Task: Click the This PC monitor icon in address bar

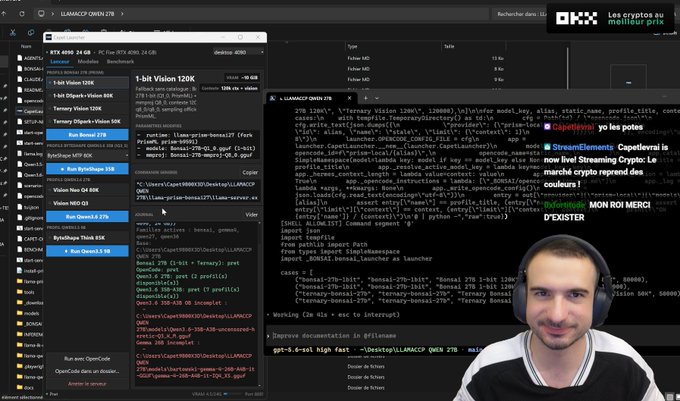Action: pos(41,14)
